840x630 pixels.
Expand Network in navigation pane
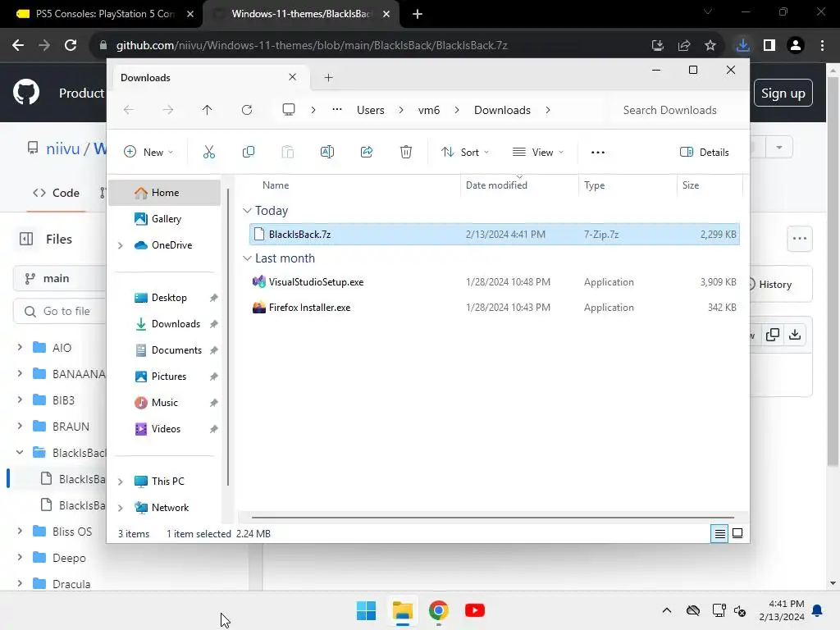[x=121, y=508]
